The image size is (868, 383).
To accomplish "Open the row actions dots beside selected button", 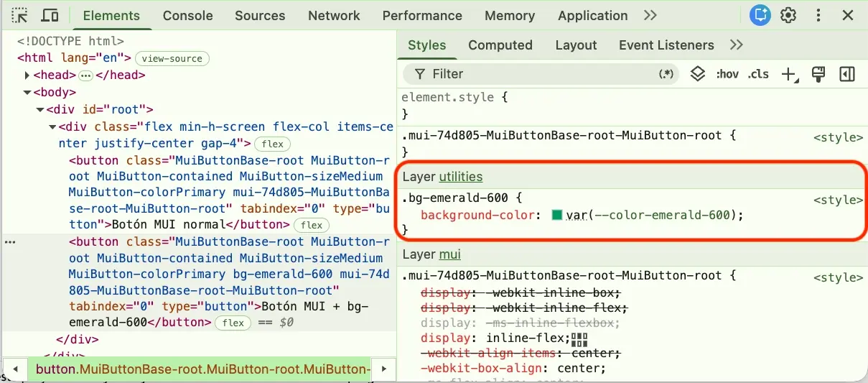I will [x=10, y=242].
